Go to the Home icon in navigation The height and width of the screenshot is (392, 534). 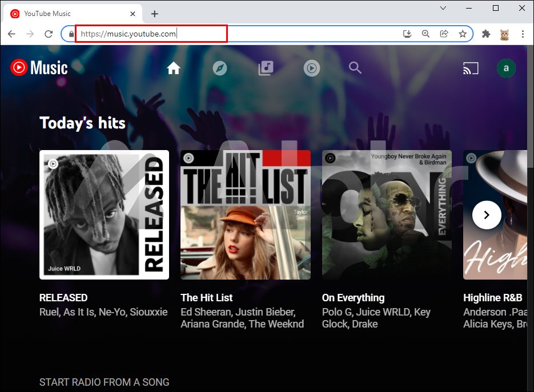pos(174,68)
